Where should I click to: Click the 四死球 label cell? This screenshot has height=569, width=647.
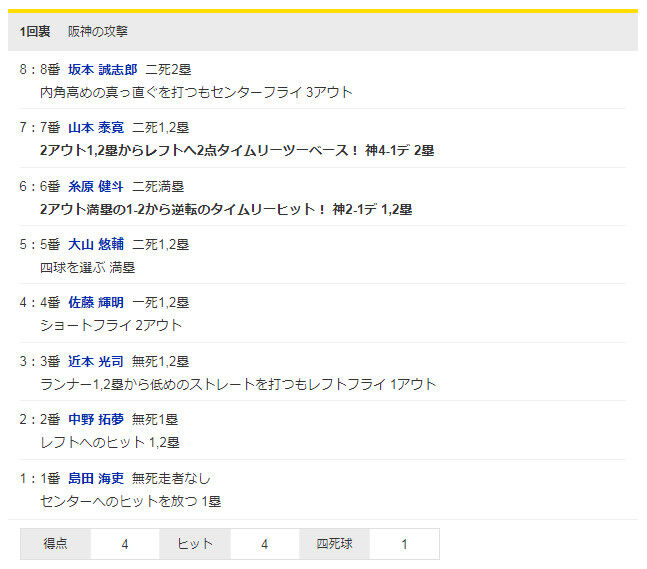(x=334, y=544)
